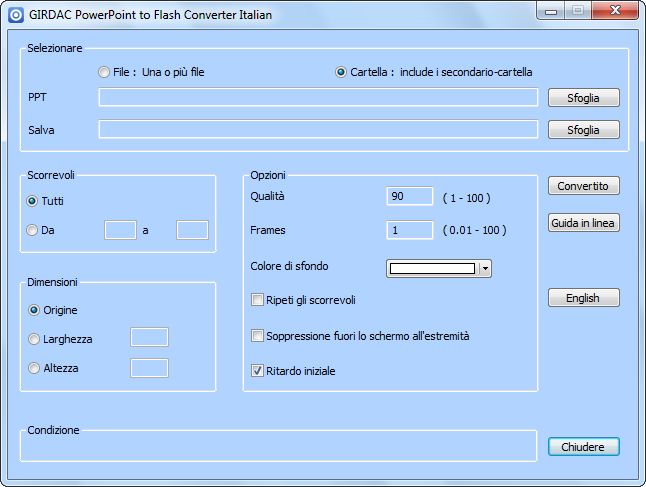This screenshot has height=487, width=646.
Task: Click Sfoglia next to PPT field
Action: (x=583, y=98)
